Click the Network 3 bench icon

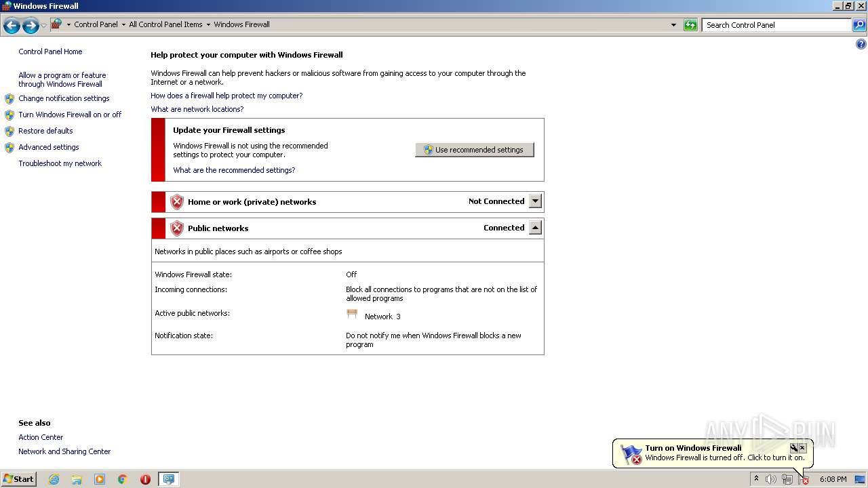point(352,314)
